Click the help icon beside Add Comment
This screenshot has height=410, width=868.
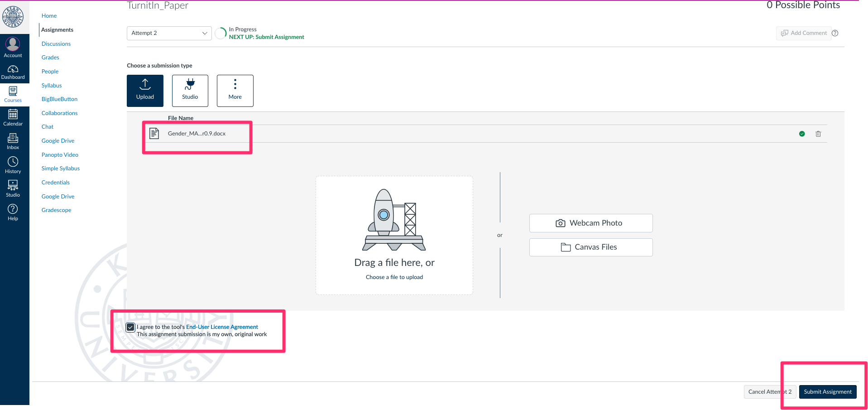(835, 33)
